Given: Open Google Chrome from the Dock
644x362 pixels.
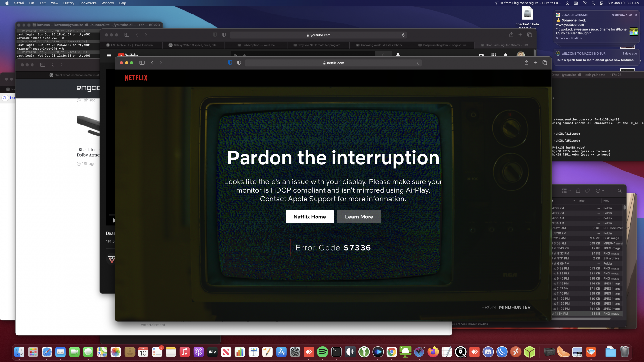Looking at the screenshot, I should [x=392, y=352].
